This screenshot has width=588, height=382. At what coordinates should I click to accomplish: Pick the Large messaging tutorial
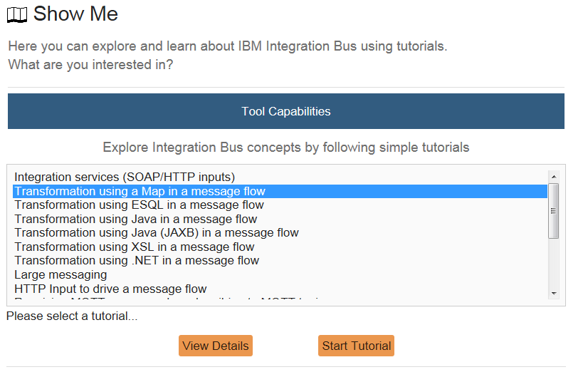61,274
